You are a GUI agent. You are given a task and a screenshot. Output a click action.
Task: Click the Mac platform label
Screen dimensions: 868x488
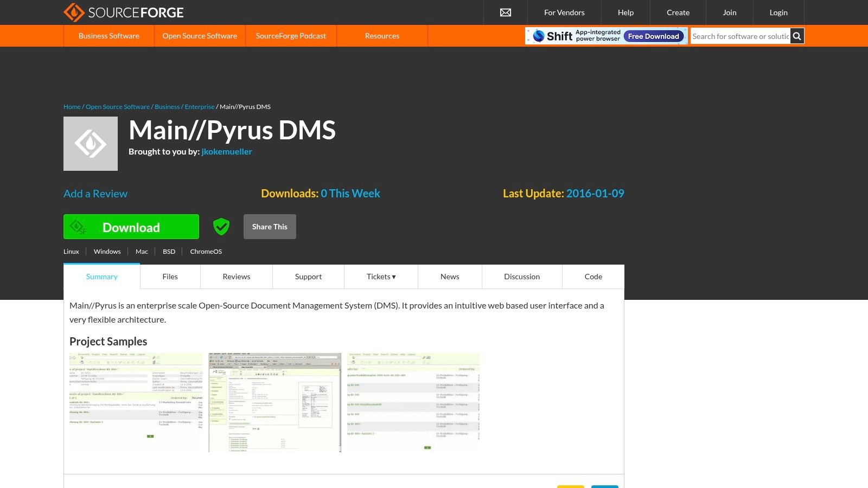[x=142, y=252]
